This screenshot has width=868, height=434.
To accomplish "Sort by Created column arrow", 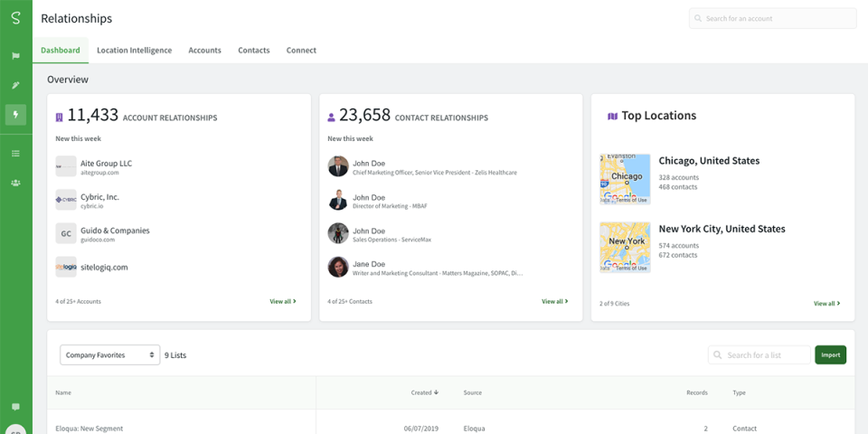I will pos(436,392).
